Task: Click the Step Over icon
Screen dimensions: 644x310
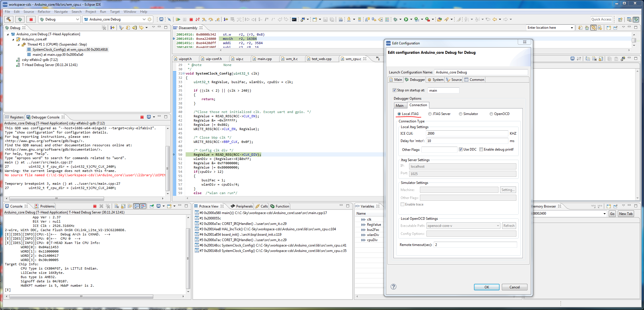Action: [211, 19]
